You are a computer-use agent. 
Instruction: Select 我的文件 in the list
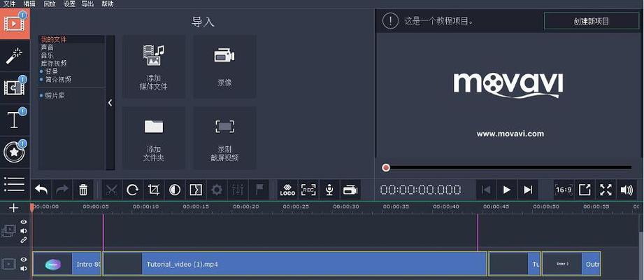53,39
